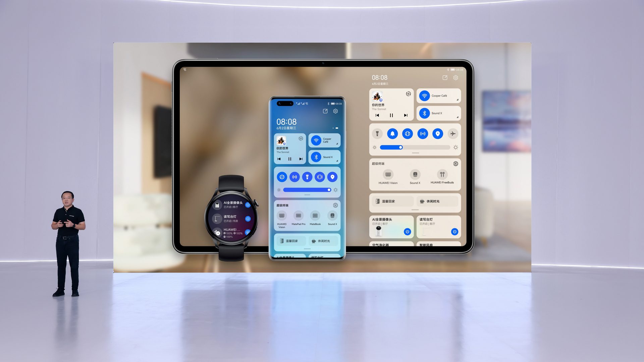Select the location pin icon
The height and width of the screenshot is (362, 644).
pos(333,177)
